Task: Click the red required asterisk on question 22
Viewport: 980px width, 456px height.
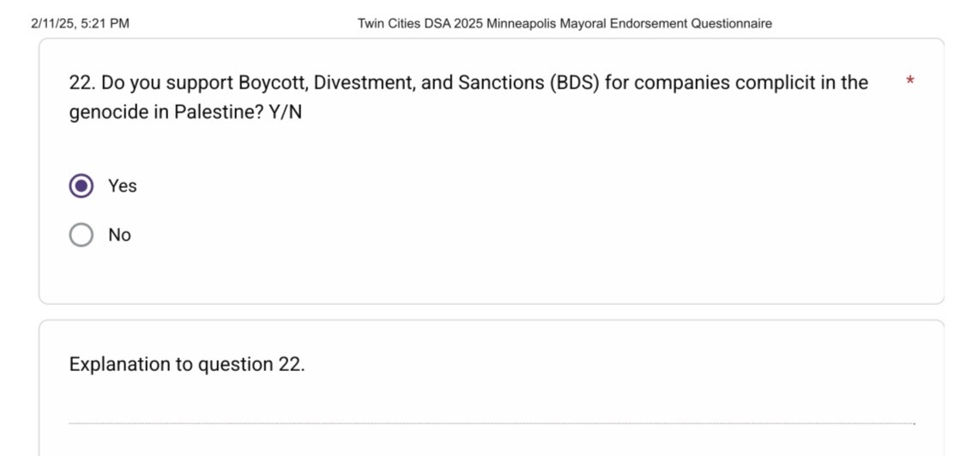Action: (910, 82)
